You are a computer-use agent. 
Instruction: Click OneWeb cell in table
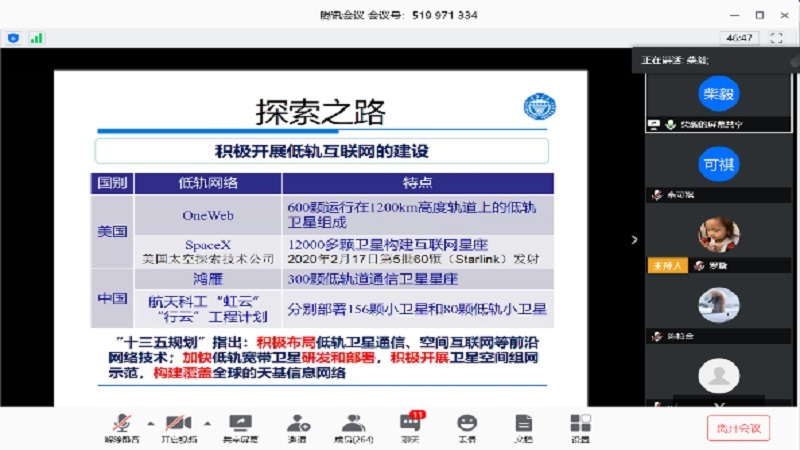click(208, 215)
